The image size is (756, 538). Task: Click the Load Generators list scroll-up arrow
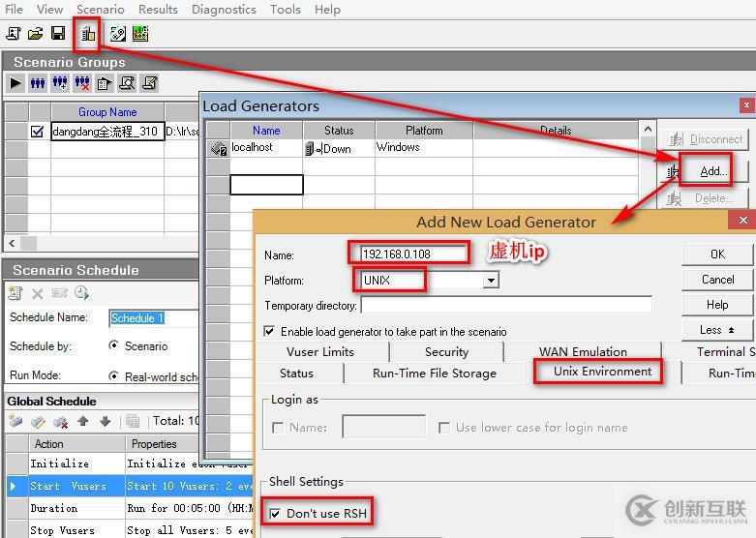[648, 130]
